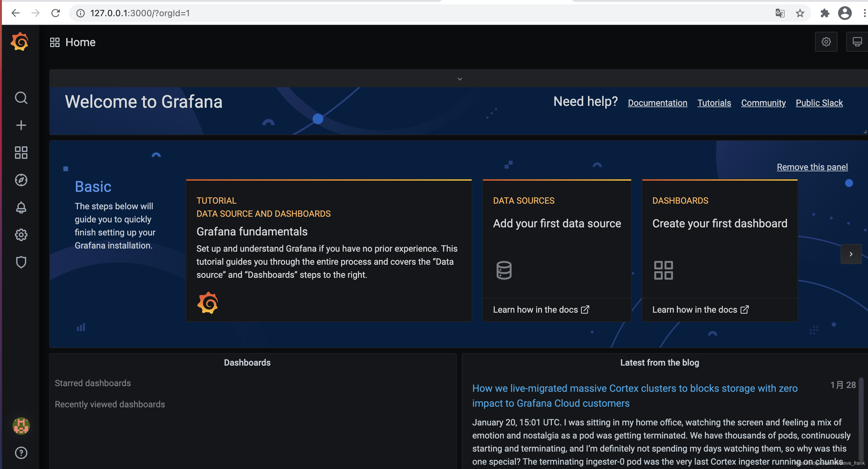Click the database icon in Data Sources card
The height and width of the screenshot is (469, 868).
click(x=504, y=270)
